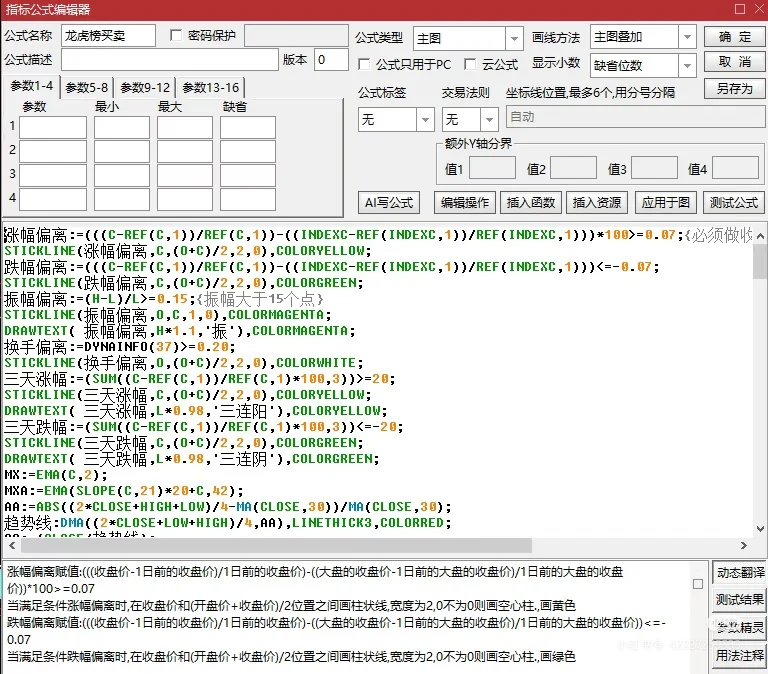Click the code line MX:=EMA(C,2)
Screen dimensions: 768x674
tap(56, 475)
